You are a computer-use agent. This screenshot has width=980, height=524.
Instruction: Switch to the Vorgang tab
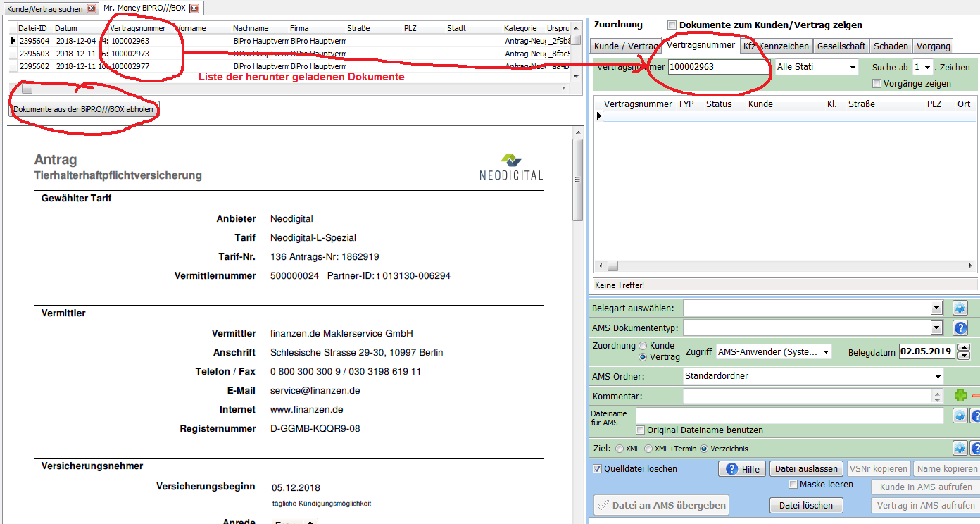(x=934, y=46)
